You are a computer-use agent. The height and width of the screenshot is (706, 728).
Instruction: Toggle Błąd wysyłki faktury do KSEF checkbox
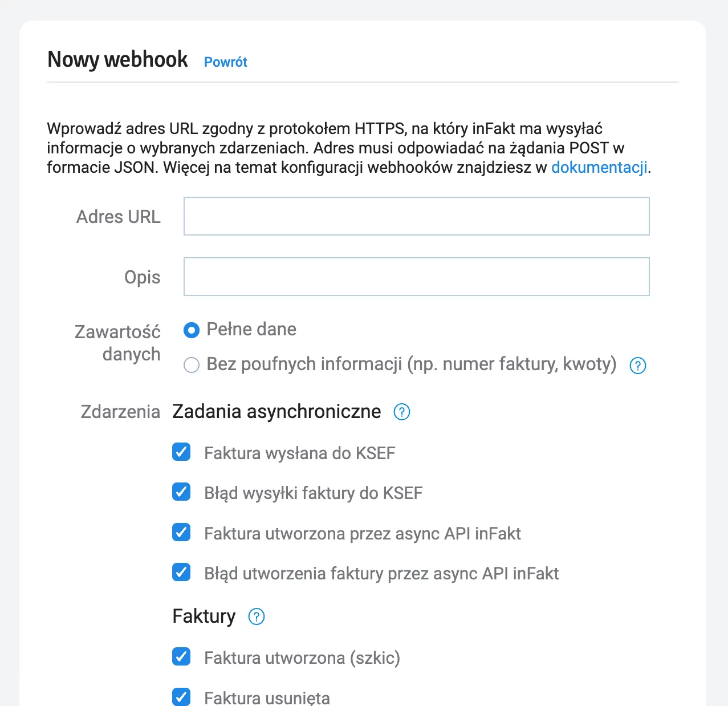(x=181, y=492)
